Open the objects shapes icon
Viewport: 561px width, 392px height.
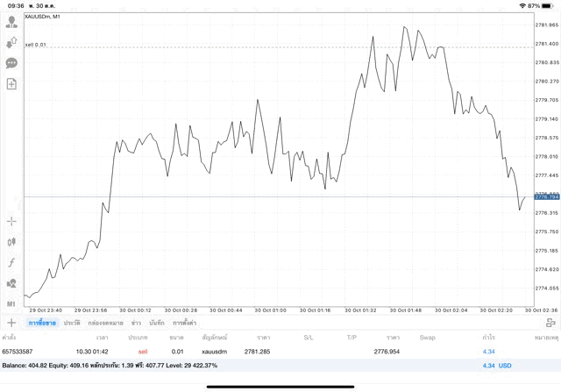(x=11, y=283)
